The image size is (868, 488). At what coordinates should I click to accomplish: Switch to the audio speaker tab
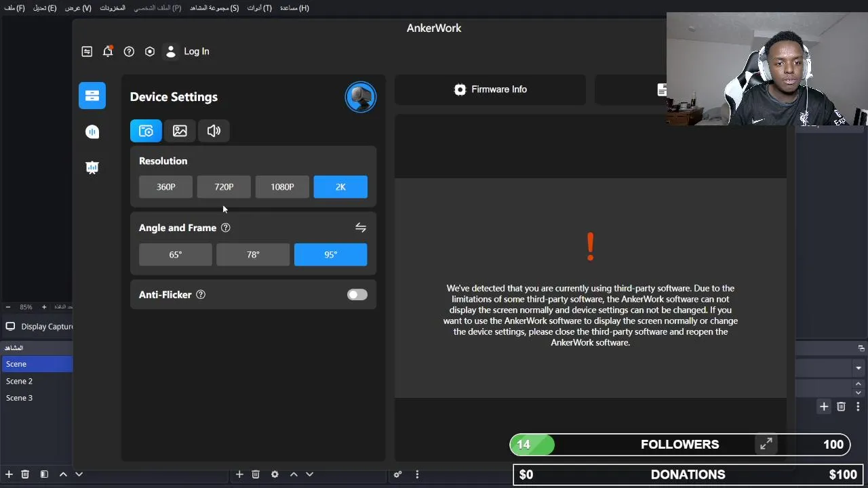(214, 131)
